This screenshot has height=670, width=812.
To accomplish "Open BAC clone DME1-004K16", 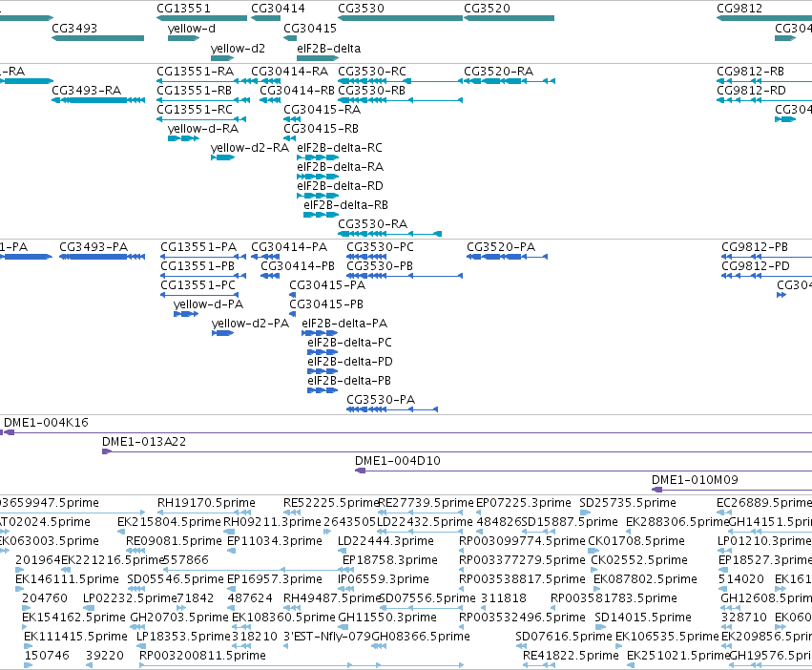I will click(x=46, y=423).
